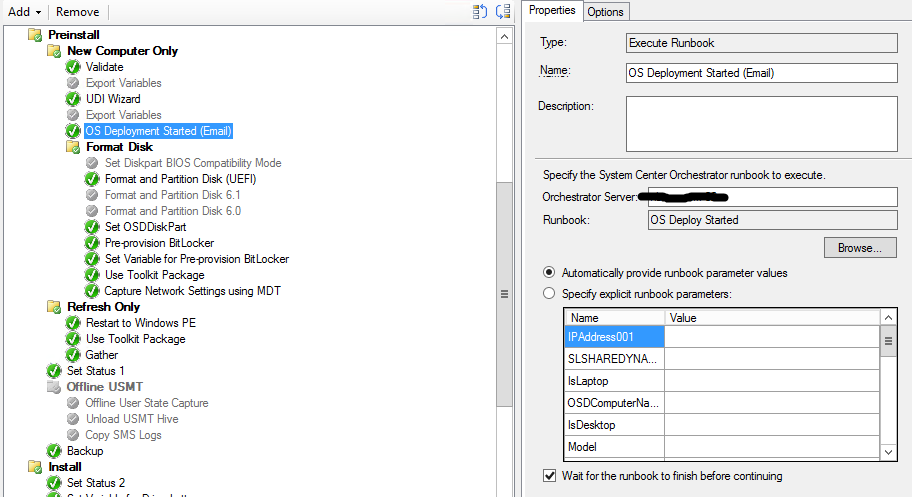The width and height of the screenshot is (912, 497).
Task: Click the move step up icon
Action: [479, 12]
